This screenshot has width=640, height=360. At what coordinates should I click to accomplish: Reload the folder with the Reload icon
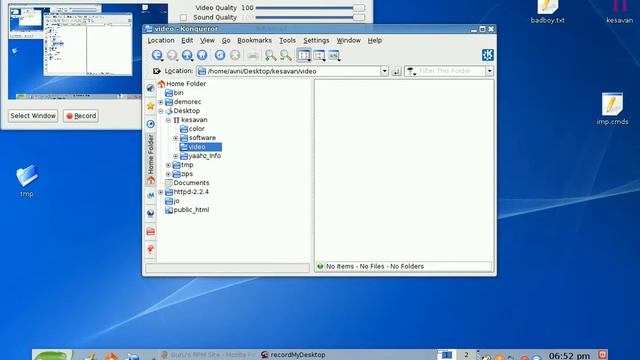(220, 55)
